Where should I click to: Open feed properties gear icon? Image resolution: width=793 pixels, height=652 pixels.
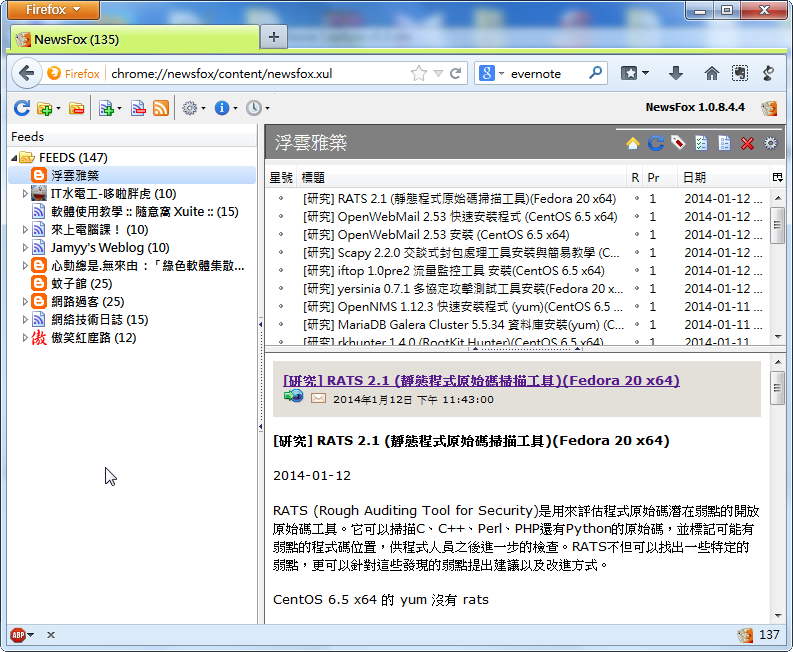(770, 144)
